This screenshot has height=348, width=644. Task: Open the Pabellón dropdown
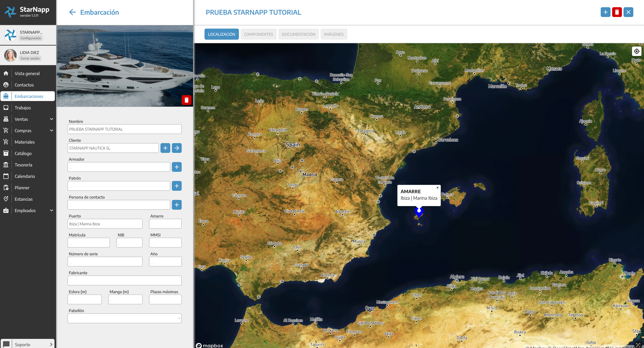124,318
